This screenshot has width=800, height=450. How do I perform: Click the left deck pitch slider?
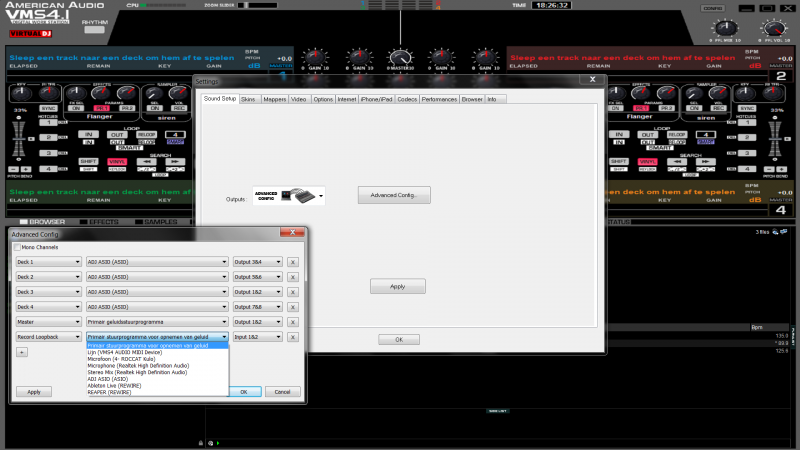click(x=19, y=139)
